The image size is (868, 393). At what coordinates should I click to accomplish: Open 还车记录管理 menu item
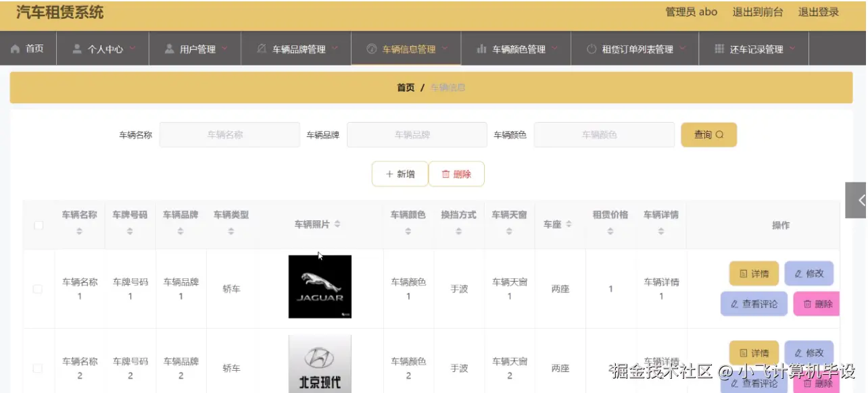[x=754, y=49]
